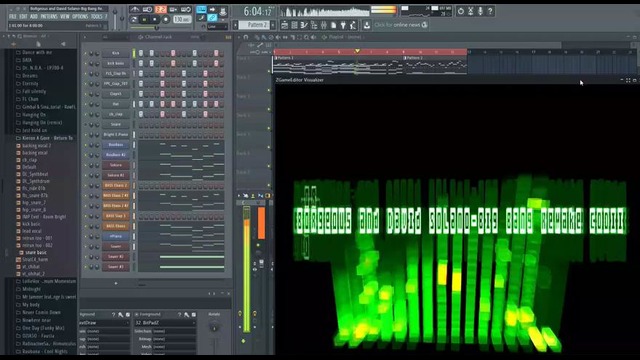Click the one-click circular icon left of scissors

tap(461, 11)
